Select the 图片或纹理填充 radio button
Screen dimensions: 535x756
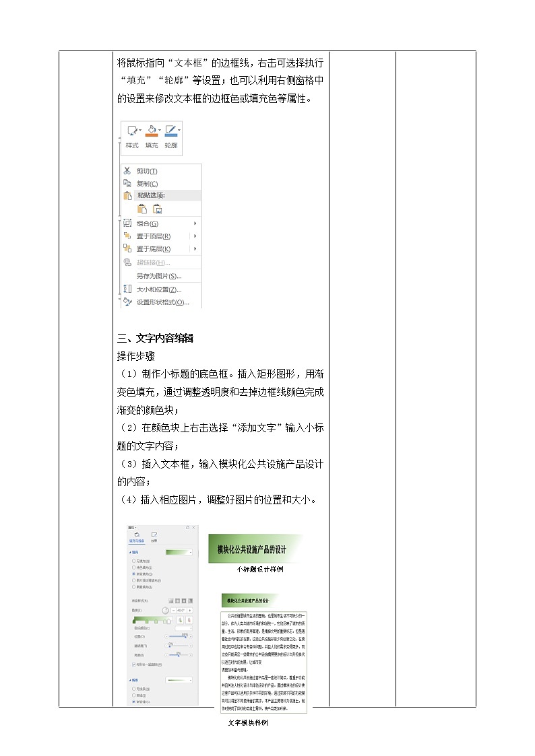[x=133, y=580]
